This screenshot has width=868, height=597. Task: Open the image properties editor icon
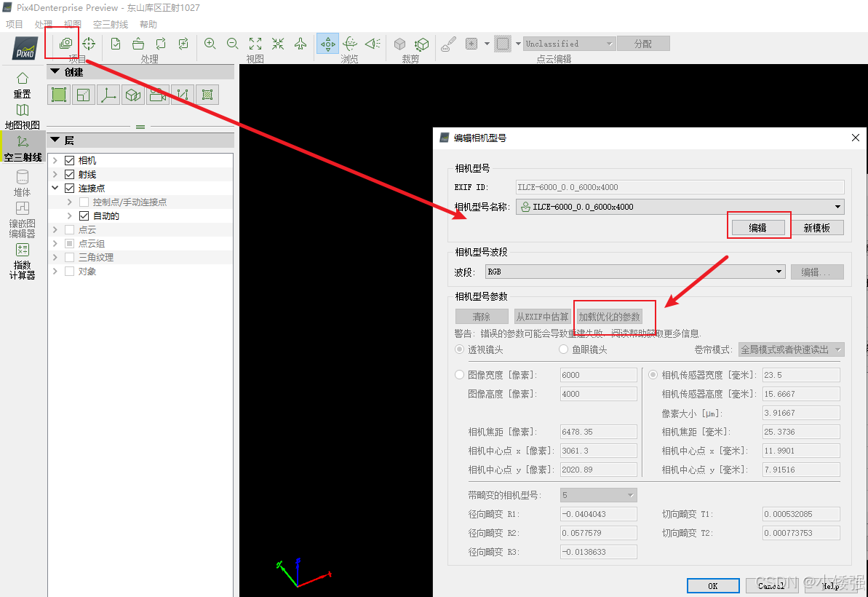coord(66,43)
